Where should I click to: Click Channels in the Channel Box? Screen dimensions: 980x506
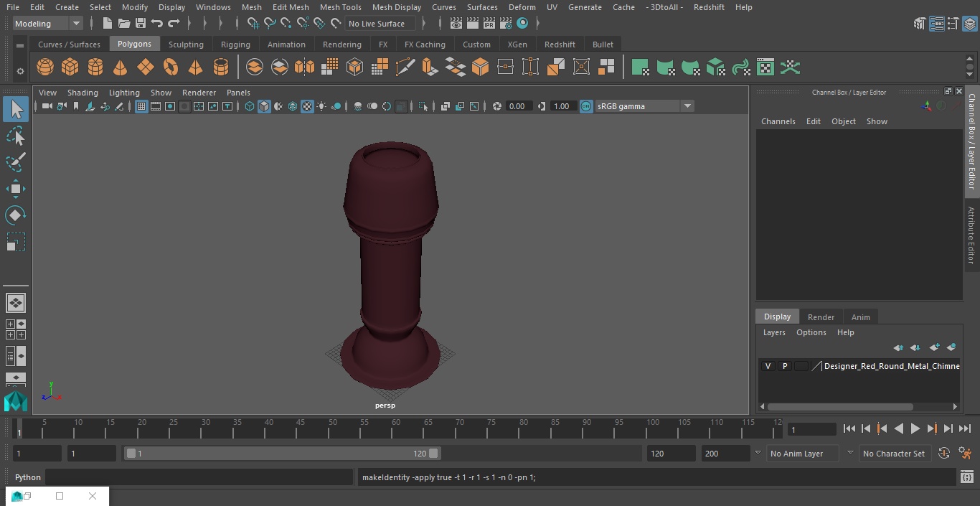778,121
